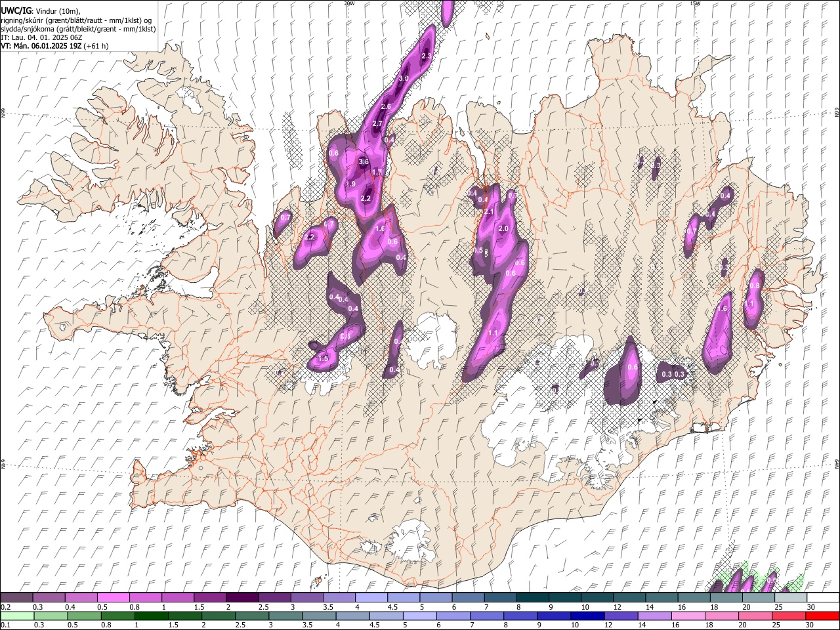Screen dimensions: 840x630
Task: Click the 1.5 snowfall value label
Action: click(323, 359)
